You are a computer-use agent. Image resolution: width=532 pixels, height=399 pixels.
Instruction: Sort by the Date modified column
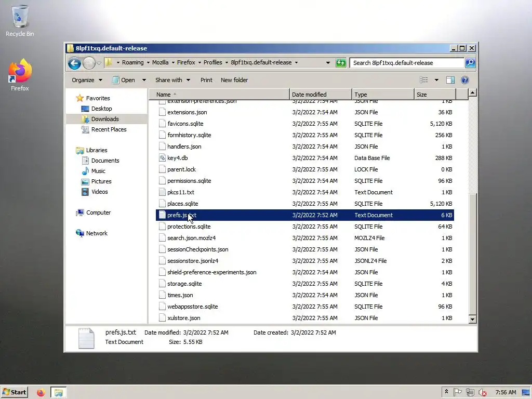(x=321, y=95)
